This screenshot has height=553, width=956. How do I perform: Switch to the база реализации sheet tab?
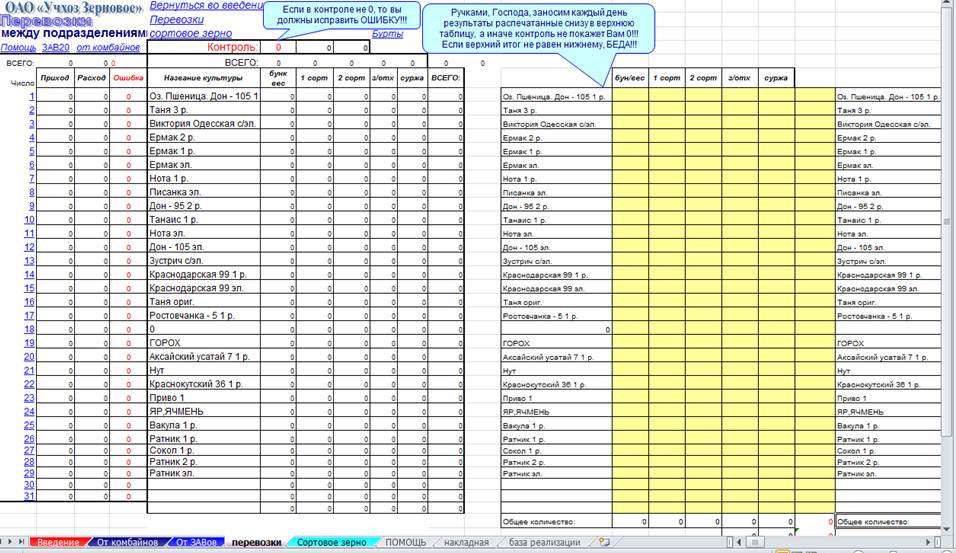pyautogui.click(x=544, y=542)
